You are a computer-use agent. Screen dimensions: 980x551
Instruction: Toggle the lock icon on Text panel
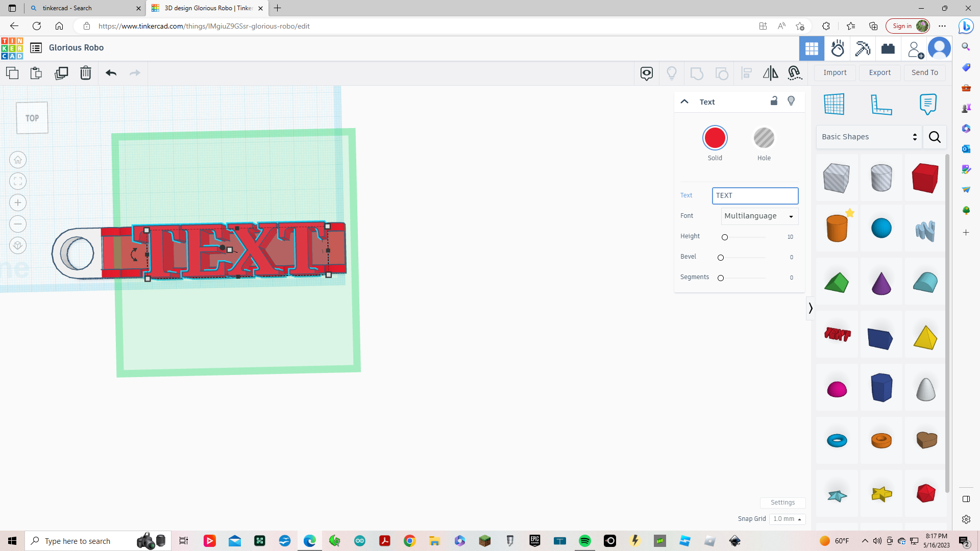point(774,101)
